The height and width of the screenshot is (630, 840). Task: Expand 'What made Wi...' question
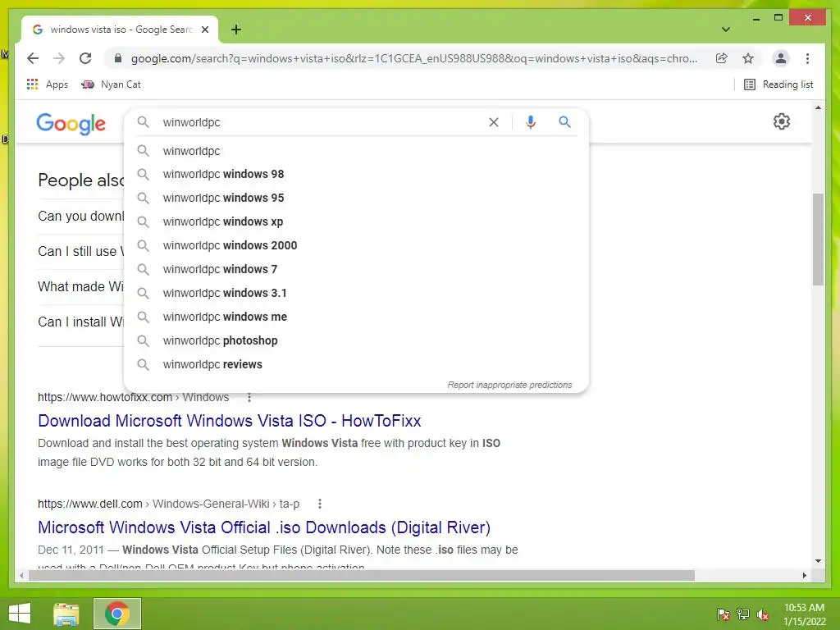click(80, 286)
